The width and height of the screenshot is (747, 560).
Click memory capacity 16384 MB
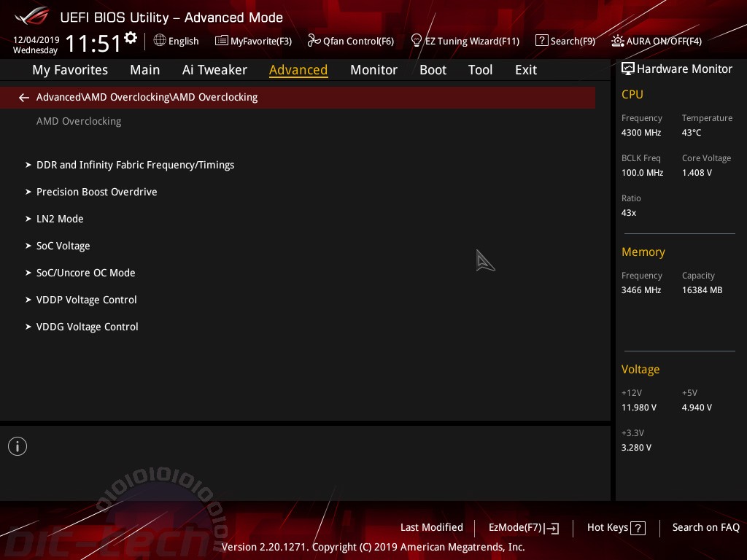click(x=702, y=290)
